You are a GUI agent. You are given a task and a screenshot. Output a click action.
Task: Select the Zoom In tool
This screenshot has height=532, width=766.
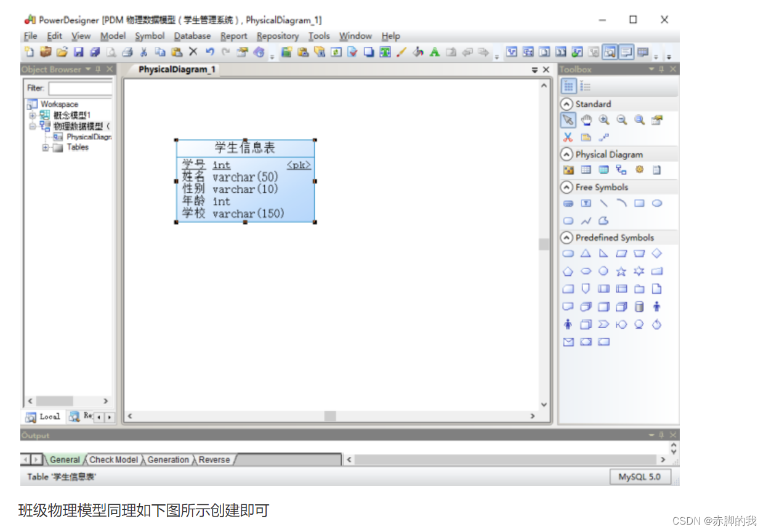(604, 120)
